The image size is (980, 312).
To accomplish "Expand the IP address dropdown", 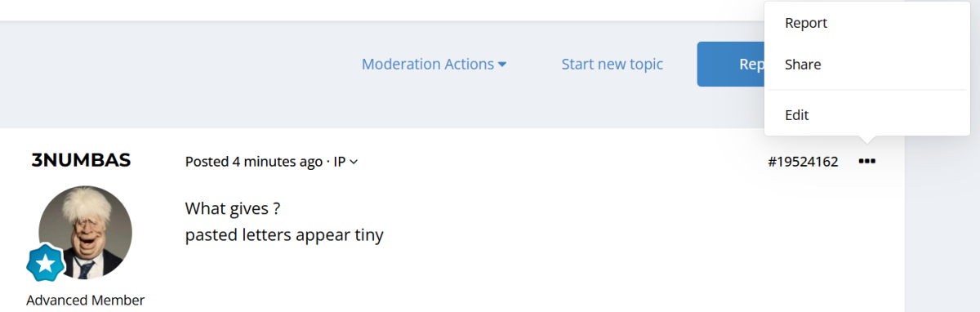I will [x=345, y=162].
